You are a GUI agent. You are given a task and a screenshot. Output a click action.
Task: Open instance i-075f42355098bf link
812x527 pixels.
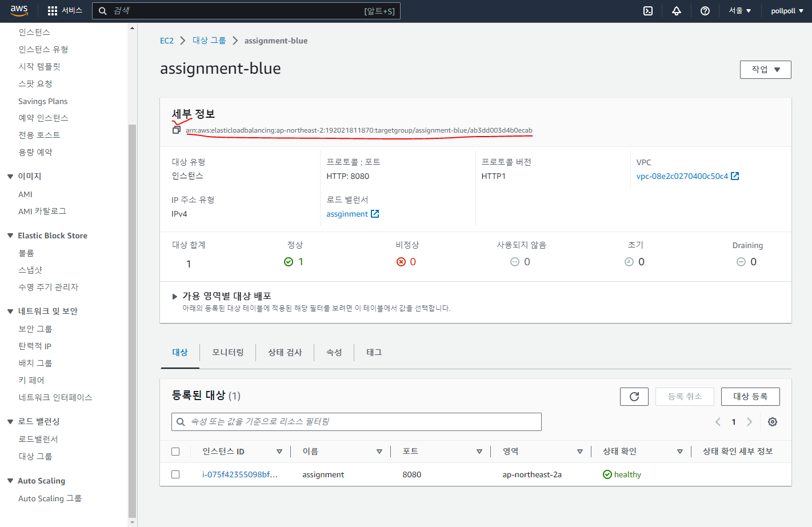click(x=240, y=474)
